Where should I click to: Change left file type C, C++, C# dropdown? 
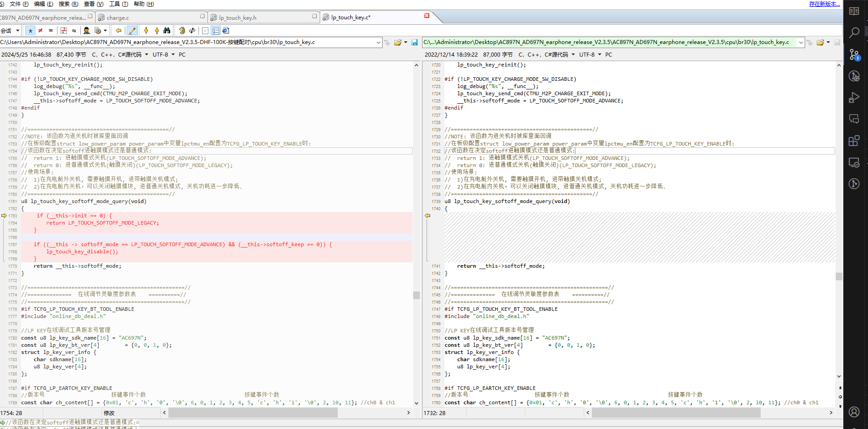click(120, 54)
